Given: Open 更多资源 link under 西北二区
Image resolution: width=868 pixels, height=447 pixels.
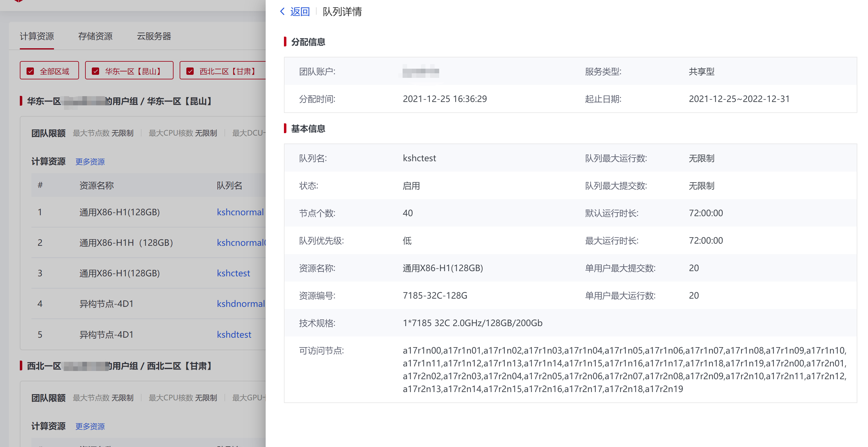Looking at the screenshot, I should (x=90, y=426).
